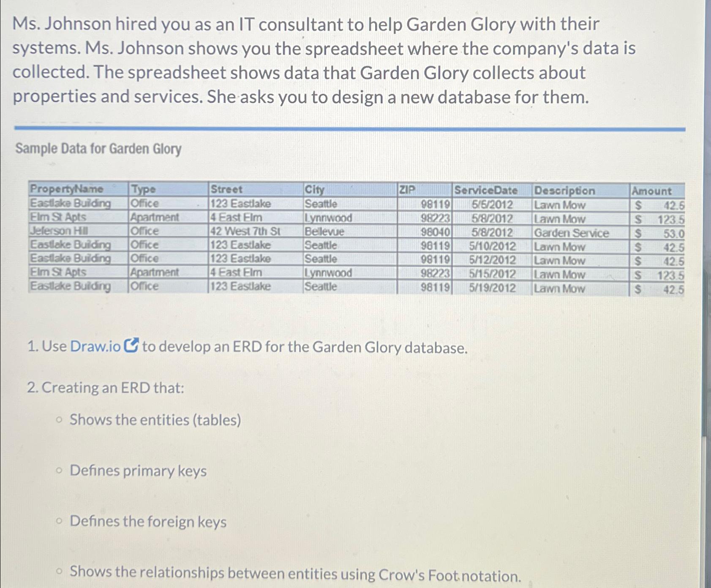711x588 pixels.
Task: Click the Bellevue city cell
Action: pos(324,231)
